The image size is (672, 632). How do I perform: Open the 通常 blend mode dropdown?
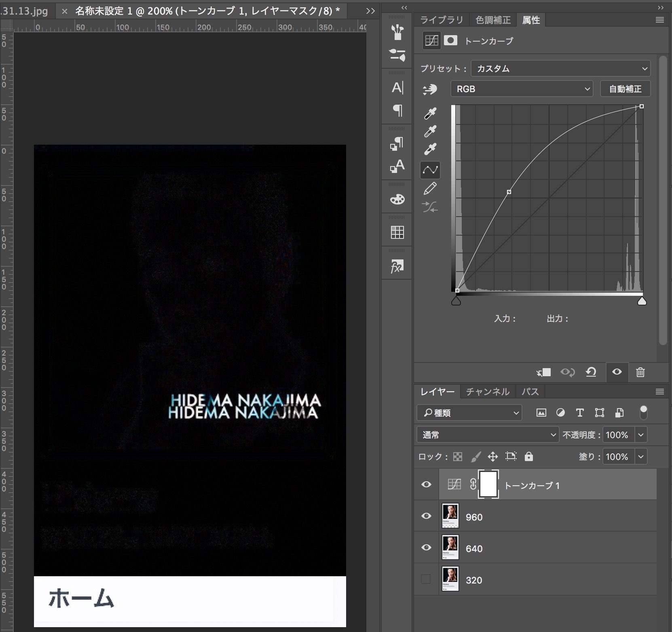tap(488, 435)
